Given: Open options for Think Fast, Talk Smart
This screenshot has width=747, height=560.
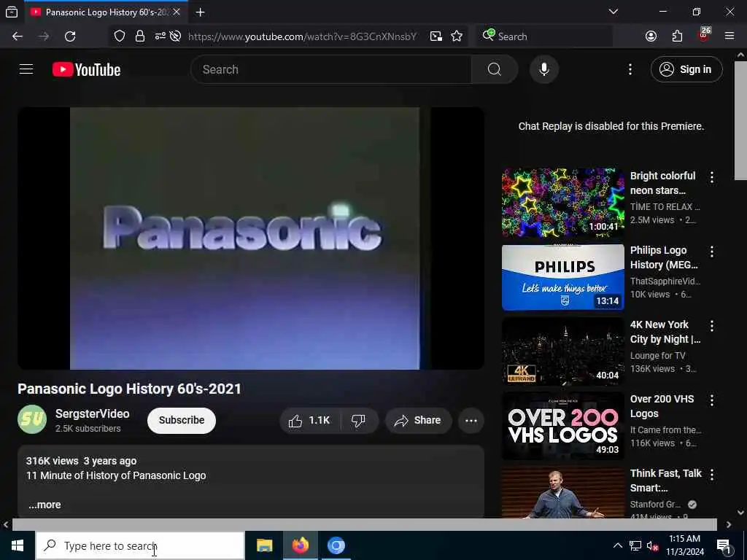Looking at the screenshot, I should [712, 474].
